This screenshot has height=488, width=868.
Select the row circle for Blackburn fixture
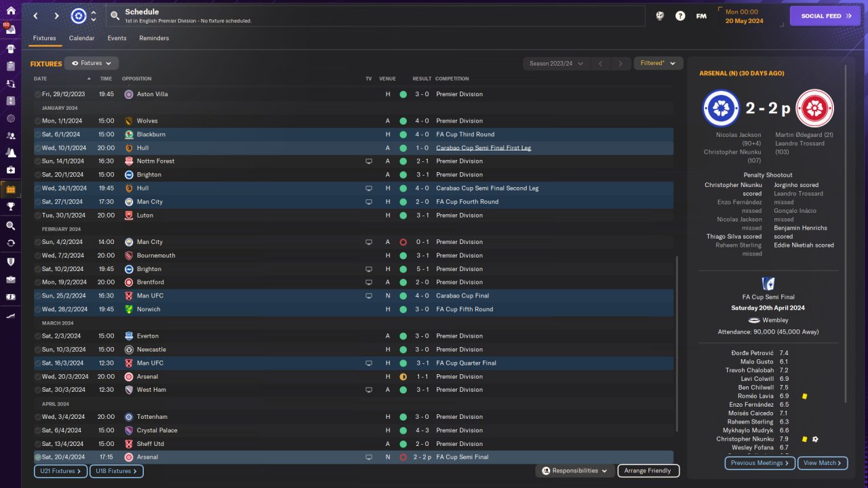(x=38, y=134)
